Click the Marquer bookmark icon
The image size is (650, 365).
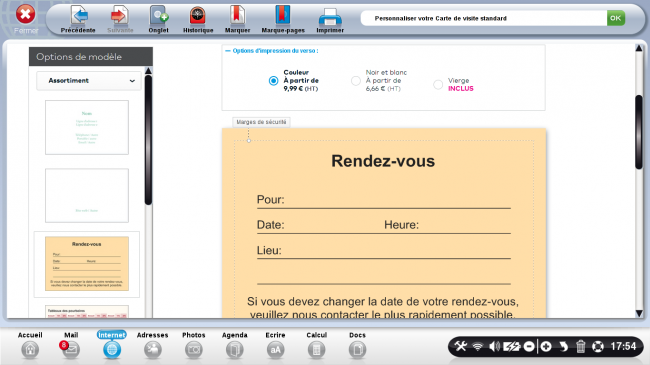(237, 16)
